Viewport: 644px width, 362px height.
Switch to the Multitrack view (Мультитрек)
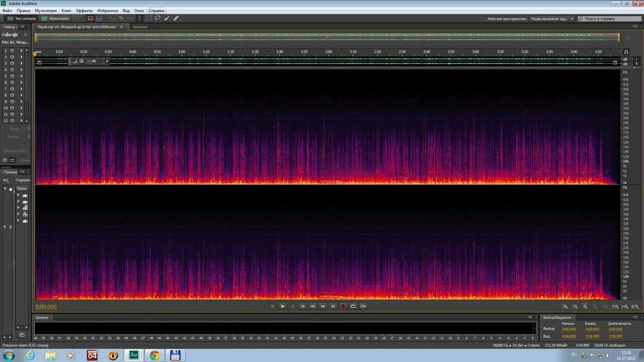tap(56, 19)
